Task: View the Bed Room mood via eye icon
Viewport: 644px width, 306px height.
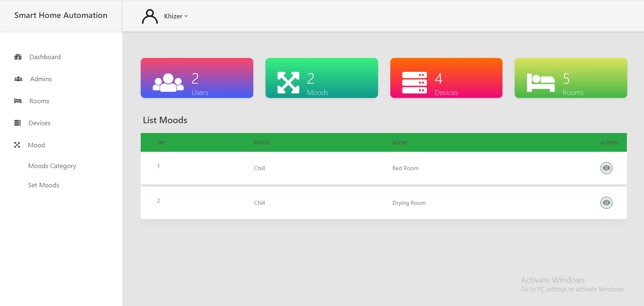Action: 606,168
